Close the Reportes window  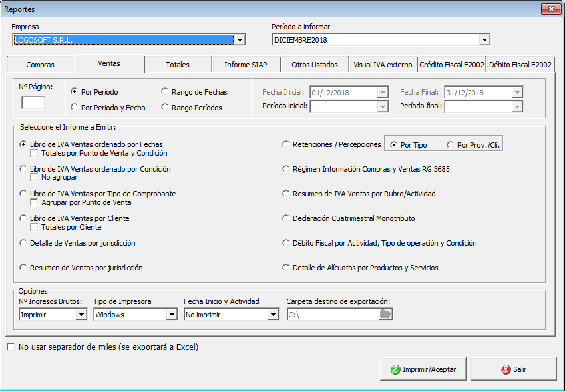click(x=550, y=9)
